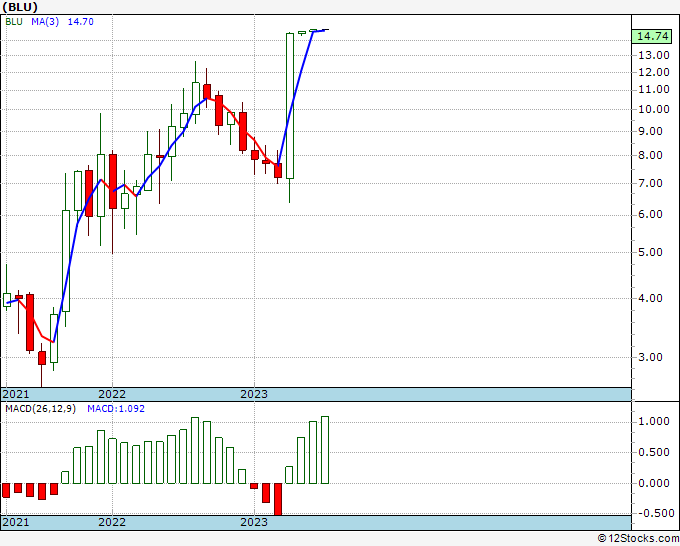This screenshot has width=680, height=546.
Task: Click the green 14.74 current price tag
Action: click(652, 36)
